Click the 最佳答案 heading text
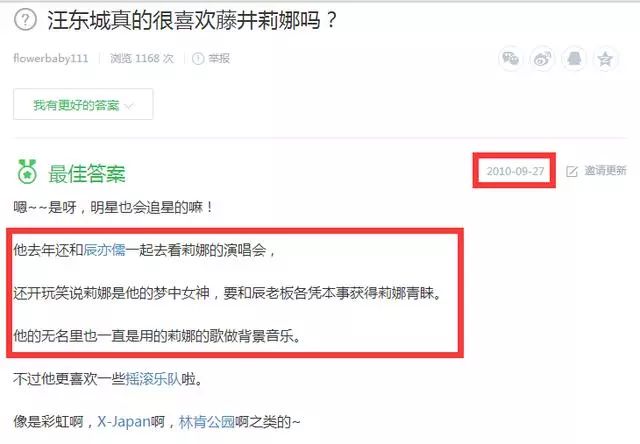640x444 pixels. (87, 173)
